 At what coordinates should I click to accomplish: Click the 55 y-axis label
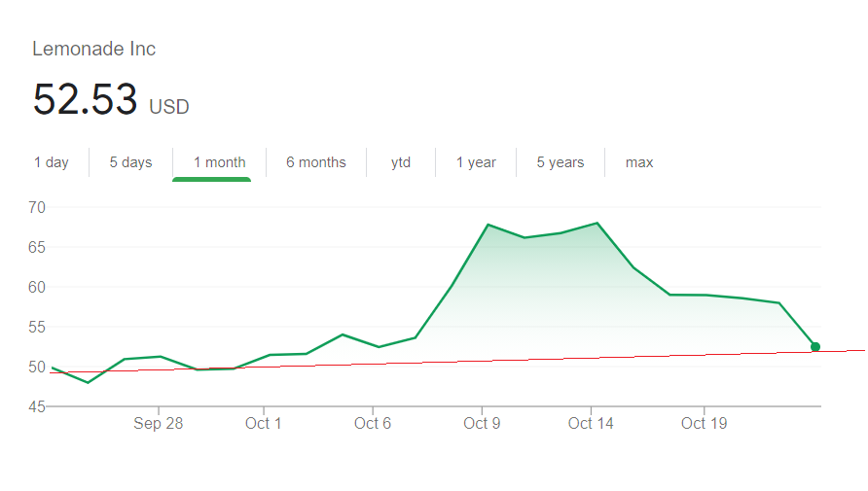coord(37,327)
